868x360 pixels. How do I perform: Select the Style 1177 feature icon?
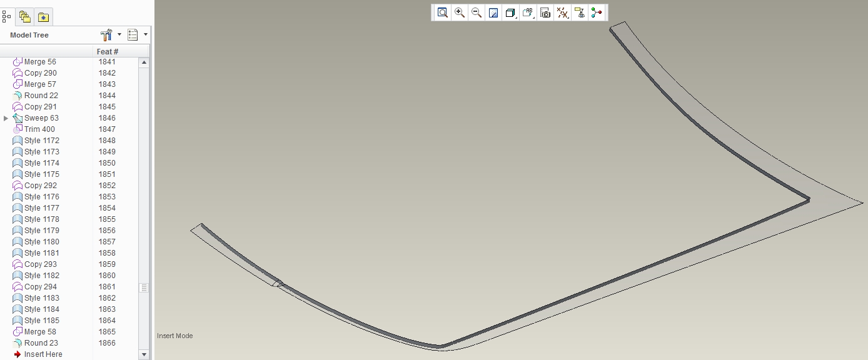point(18,208)
